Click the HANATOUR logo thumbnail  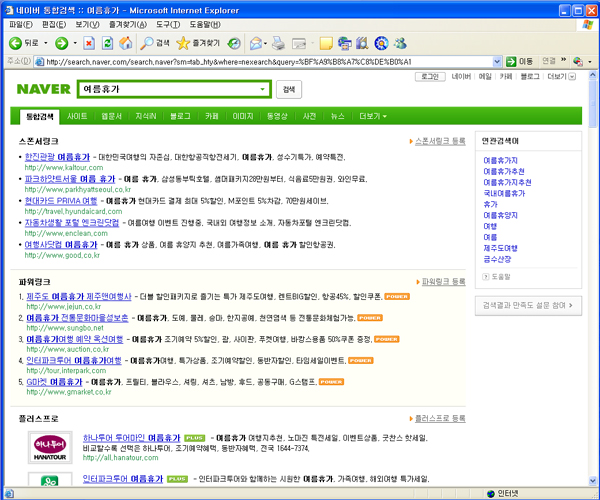[50, 448]
